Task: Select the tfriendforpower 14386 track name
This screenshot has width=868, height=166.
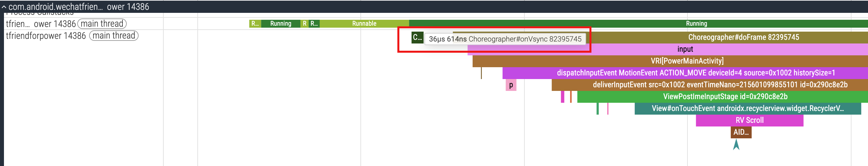Action: coord(46,36)
